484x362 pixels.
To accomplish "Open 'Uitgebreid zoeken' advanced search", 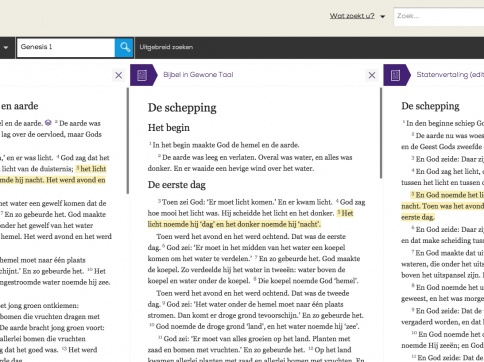I will (x=166, y=47).
